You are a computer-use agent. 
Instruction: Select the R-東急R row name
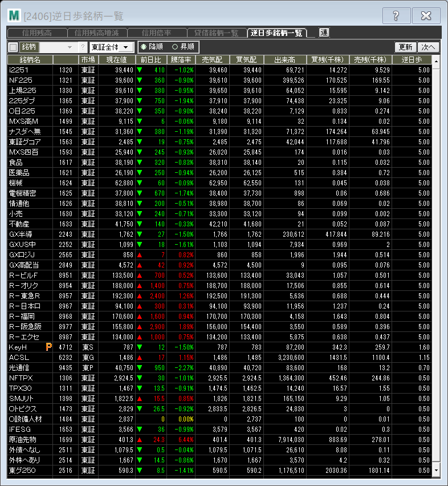(25, 295)
